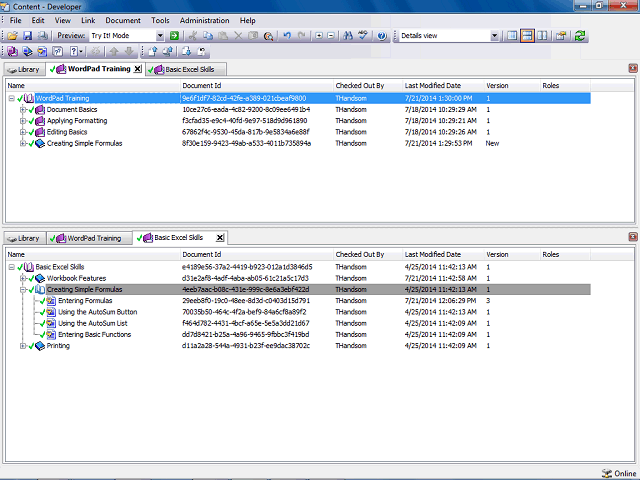Click the Print icon in toolbar
The width and height of the screenshot is (640, 480).
click(42, 36)
